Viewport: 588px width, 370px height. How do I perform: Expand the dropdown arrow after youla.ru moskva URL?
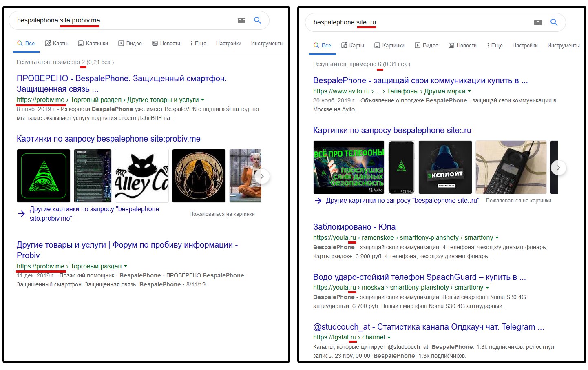487,288
